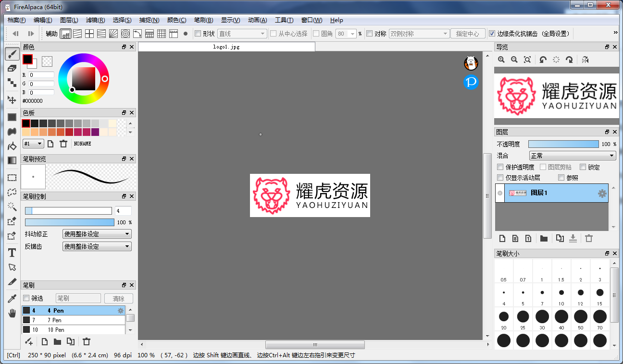Select the Move tool

pyautogui.click(x=12, y=100)
